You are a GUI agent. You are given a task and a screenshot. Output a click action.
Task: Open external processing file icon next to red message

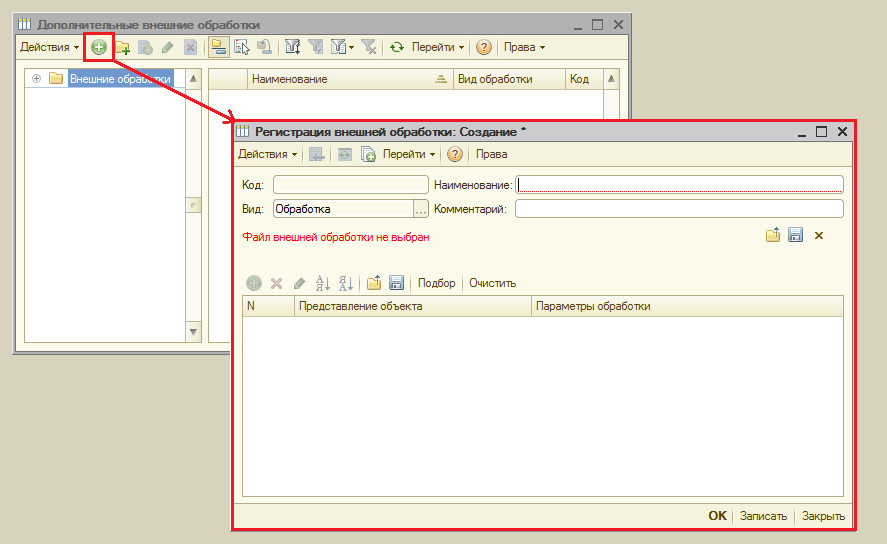click(x=773, y=235)
